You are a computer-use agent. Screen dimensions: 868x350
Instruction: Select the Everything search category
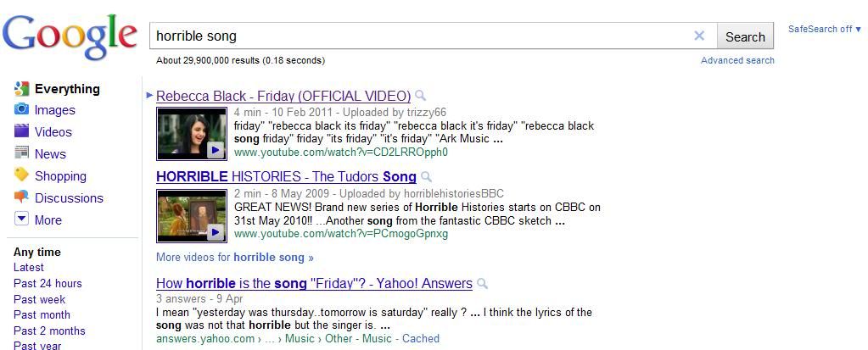coord(66,88)
